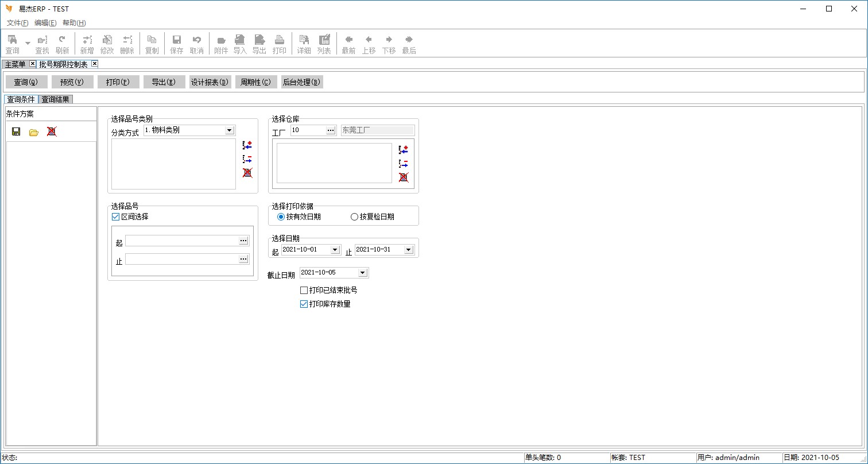The width and height of the screenshot is (868, 464).
Task: Select the 按复检日期 radio button
Action: coord(354,217)
